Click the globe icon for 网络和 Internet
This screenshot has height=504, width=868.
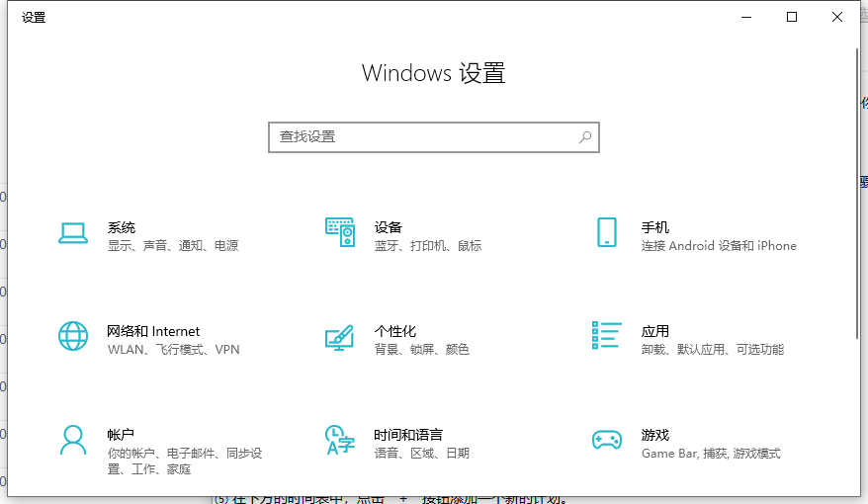(x=73, y=336)
